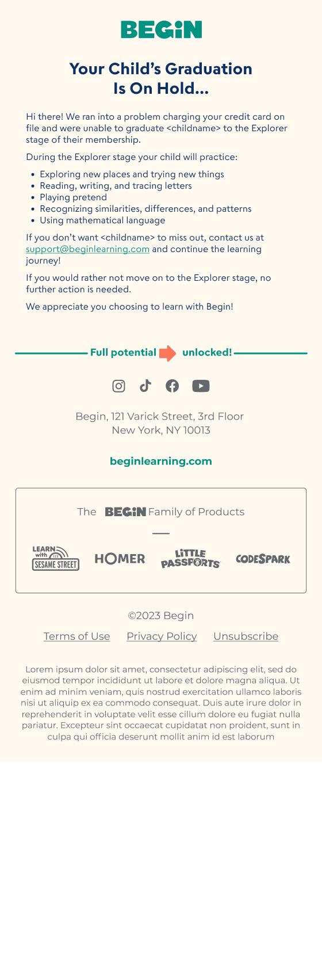This screenshot has width=322, height=980.
Task: Open the TikTok icon link
Action: point(145,386)
